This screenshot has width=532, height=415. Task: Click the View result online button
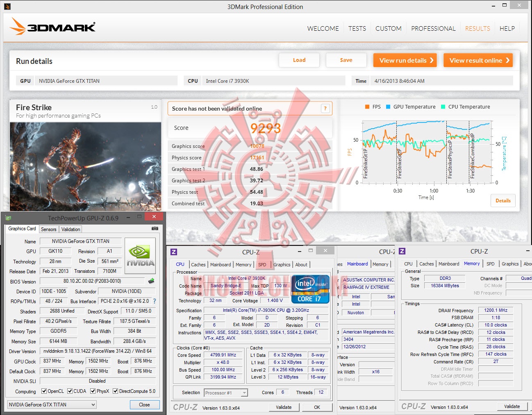[x=478, y=60]
